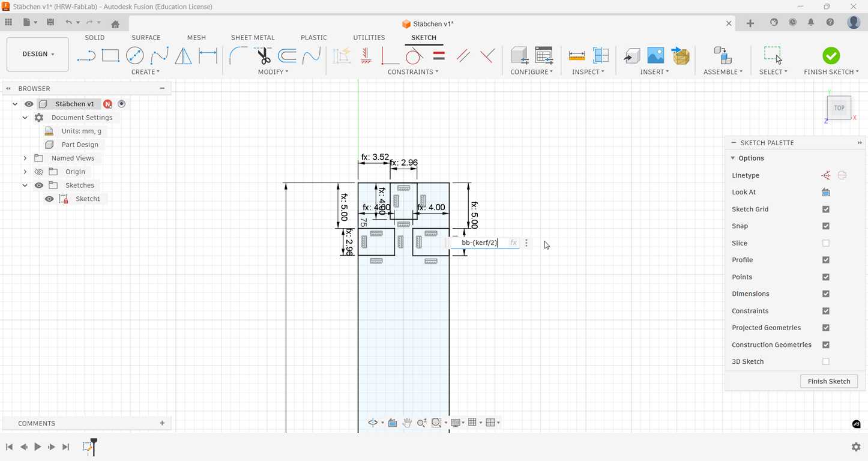
Task: Click the window Select tool icon
Action: click(773, 55)
